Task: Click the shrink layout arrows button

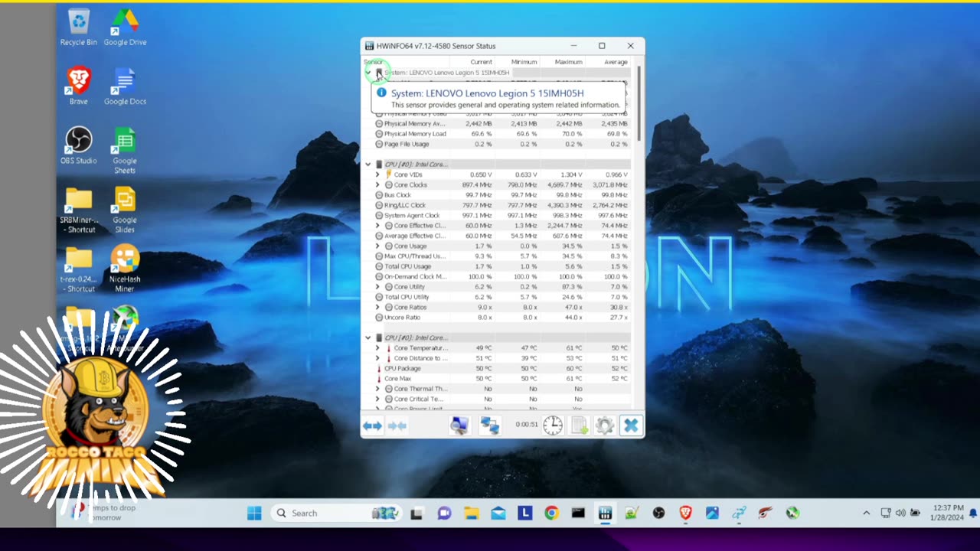Action: [x=397, y=425]
